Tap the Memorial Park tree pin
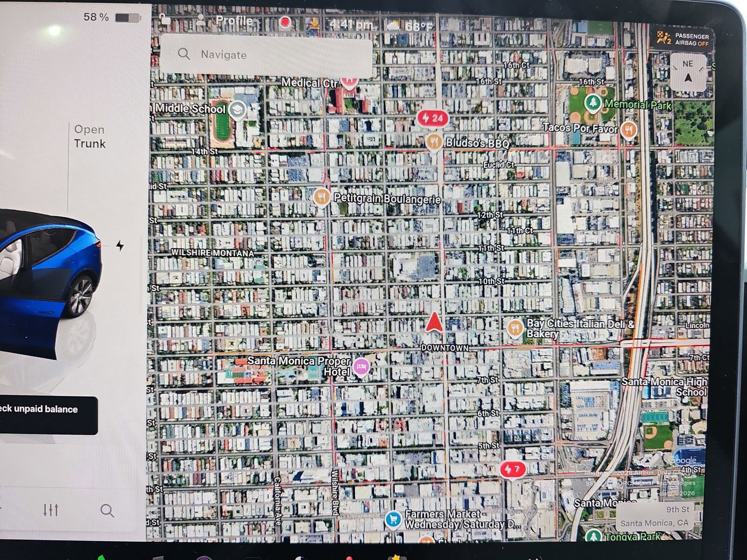Viewport: 747px width, 560px height. [592, 102]
